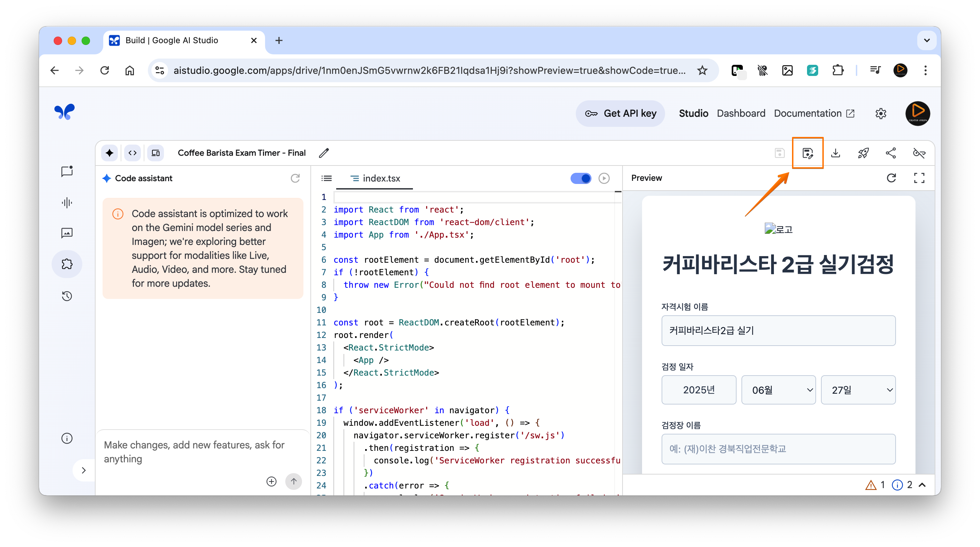Toggle the device preview button in header
Viewport: 980px width, 547px height.
(x=156, y=153)
